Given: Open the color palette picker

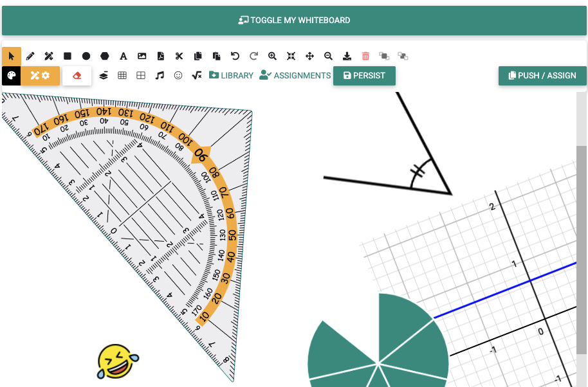Looking at the screenshot, I should [x=11, y=76].
